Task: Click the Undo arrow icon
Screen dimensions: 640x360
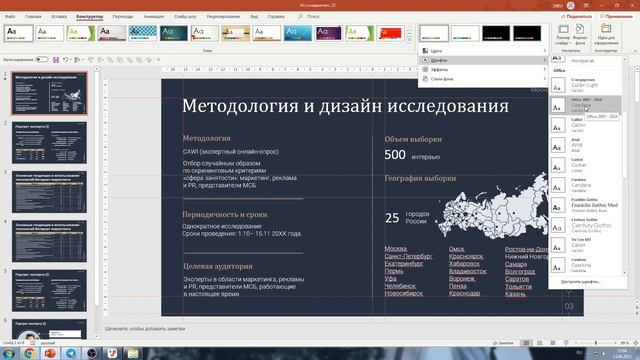Action: (x=65, y=60)
